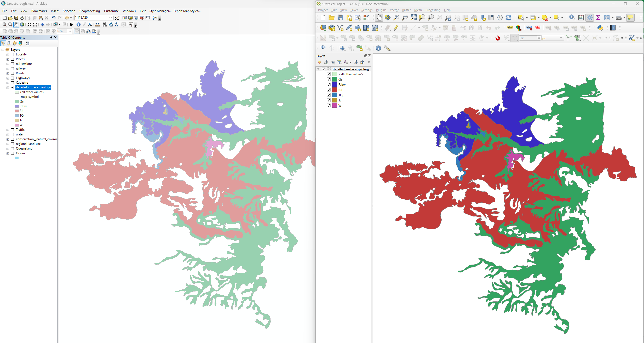Select the regional_land_use layer name
644x343 pixels.
click(x=28, y=144)
